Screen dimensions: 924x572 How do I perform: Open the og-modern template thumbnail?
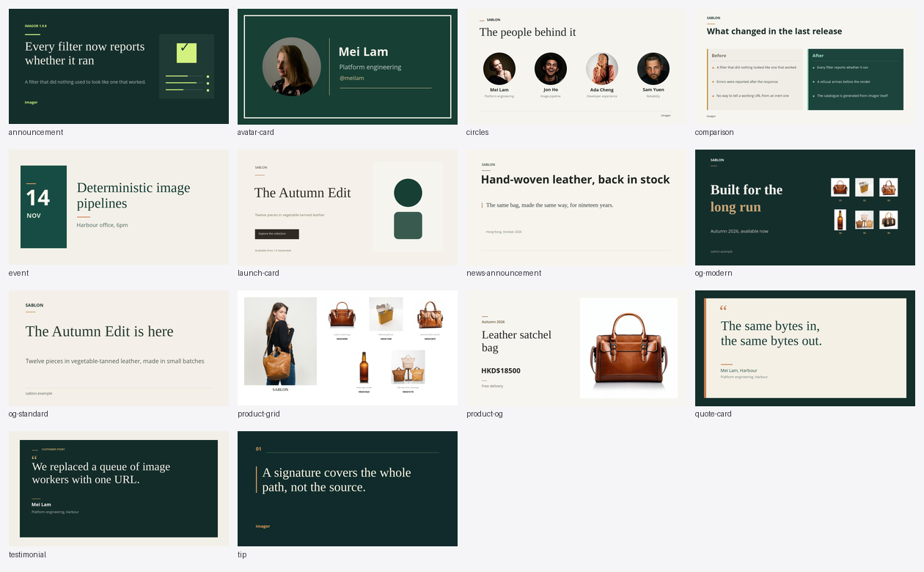click(x=805, y=207)
